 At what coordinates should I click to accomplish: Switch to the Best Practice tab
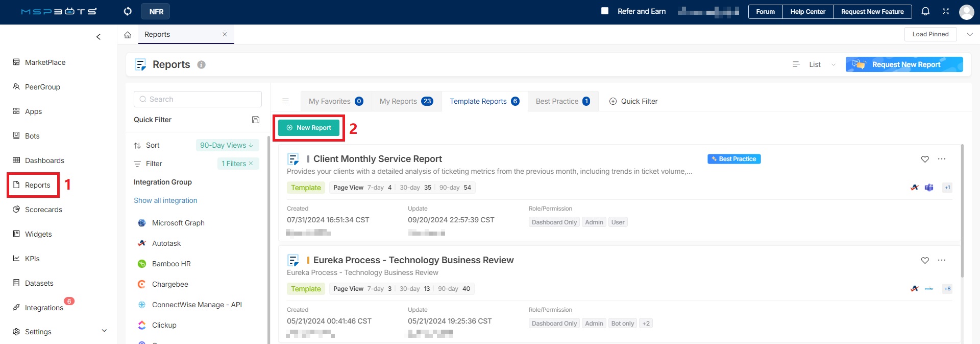pos(562,101)
